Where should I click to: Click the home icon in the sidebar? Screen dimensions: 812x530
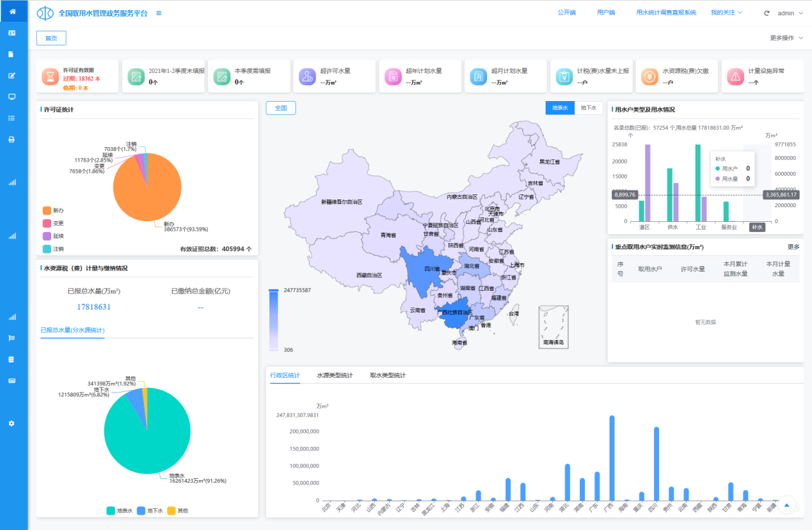tap(12, 12)
